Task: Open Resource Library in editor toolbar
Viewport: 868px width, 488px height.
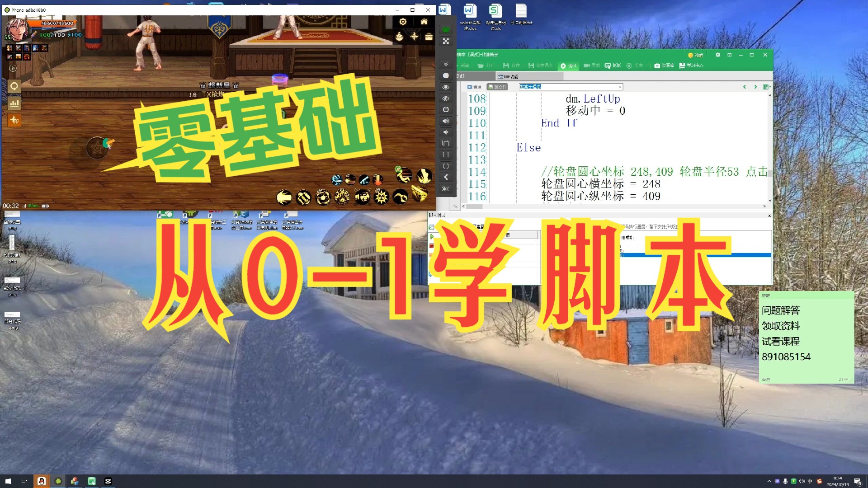Action: 664,66
